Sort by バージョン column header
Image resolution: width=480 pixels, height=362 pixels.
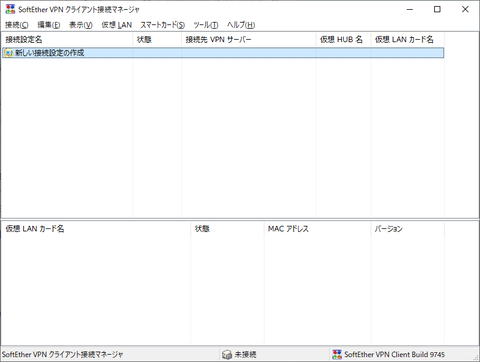pos(407,229)
